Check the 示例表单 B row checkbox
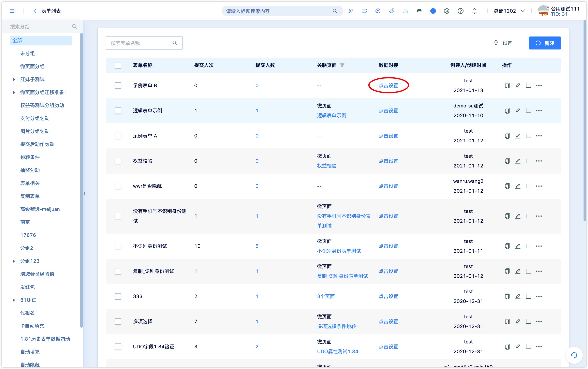The image size is (588, 369). [x=118, y=85]
